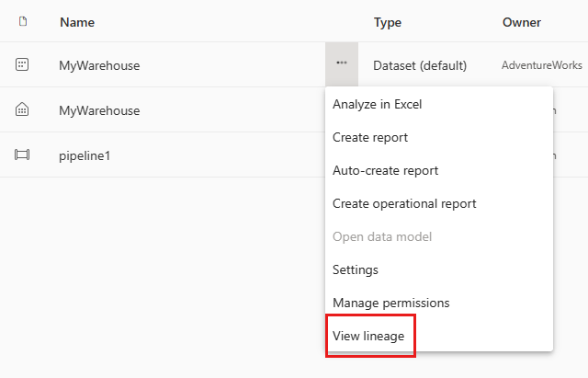Viewport: 588px width, 378px height.
Task: Open the pipeline1 item
Action: pos(85,155)
